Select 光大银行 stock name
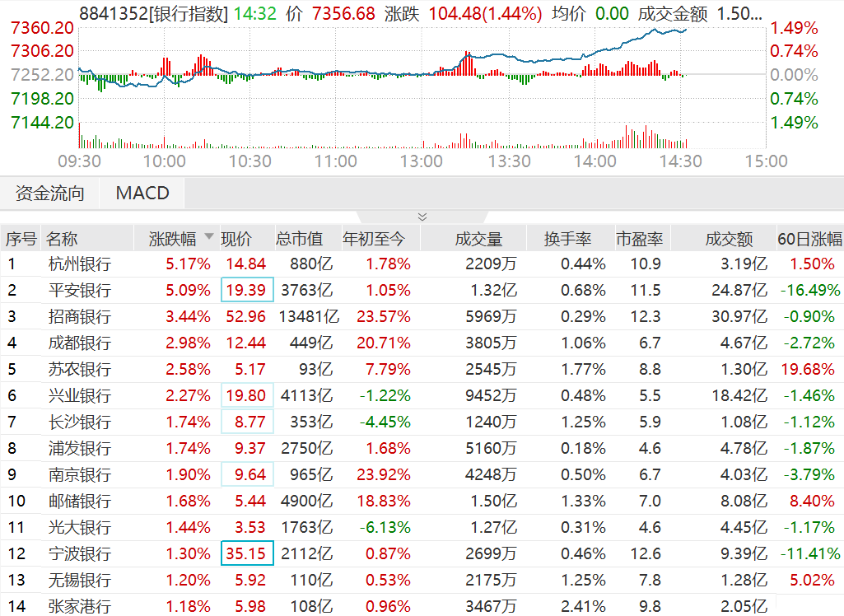Viewport: 844px width, 616px height. tap(80, 528)
